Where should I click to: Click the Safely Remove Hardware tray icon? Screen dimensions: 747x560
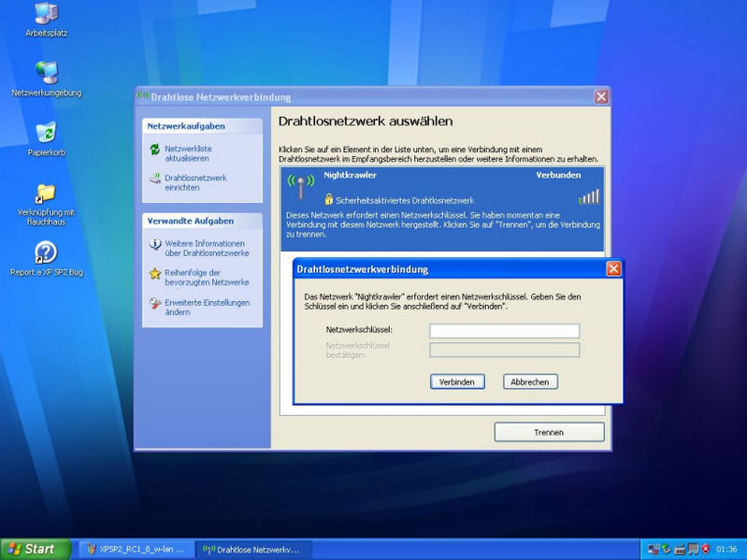[667, 549]
